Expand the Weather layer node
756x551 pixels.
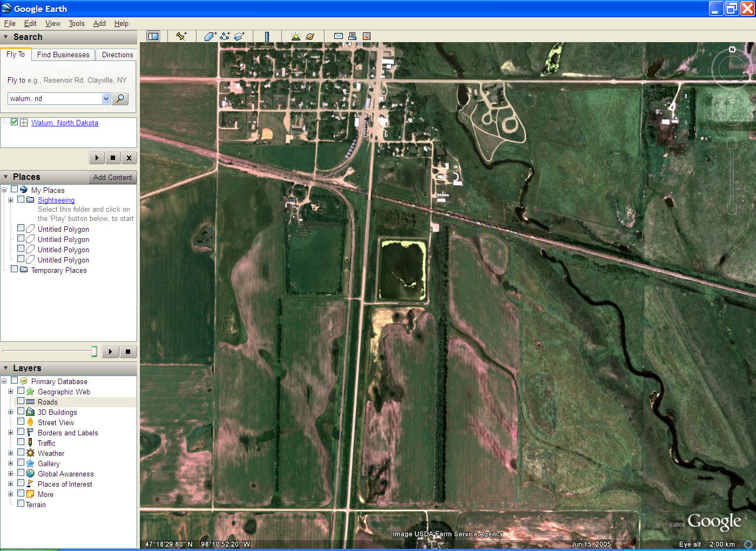pos(10,453)
